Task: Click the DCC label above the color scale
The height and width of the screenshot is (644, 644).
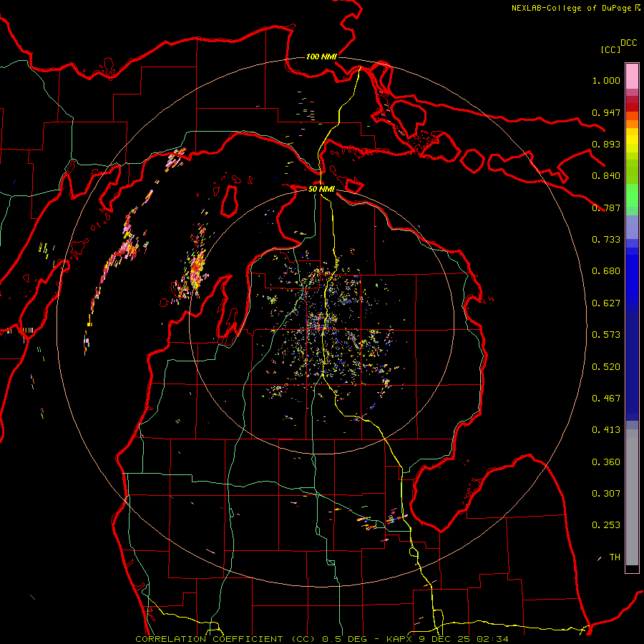Action: point(628,43)
